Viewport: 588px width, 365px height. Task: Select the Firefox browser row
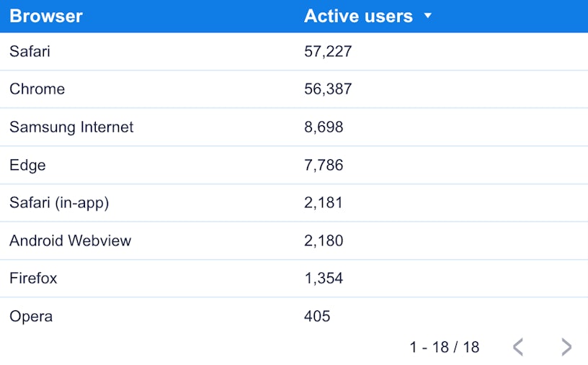(x=33, y=279)
